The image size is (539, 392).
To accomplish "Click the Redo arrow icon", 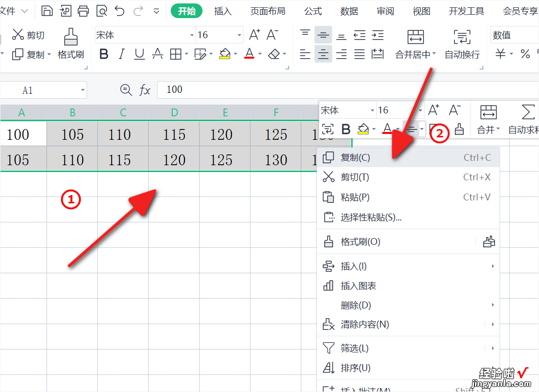I will point(138,11).
